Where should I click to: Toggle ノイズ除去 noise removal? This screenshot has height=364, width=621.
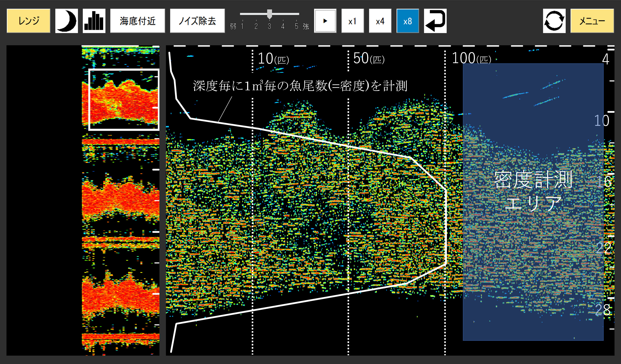point(197,21)
